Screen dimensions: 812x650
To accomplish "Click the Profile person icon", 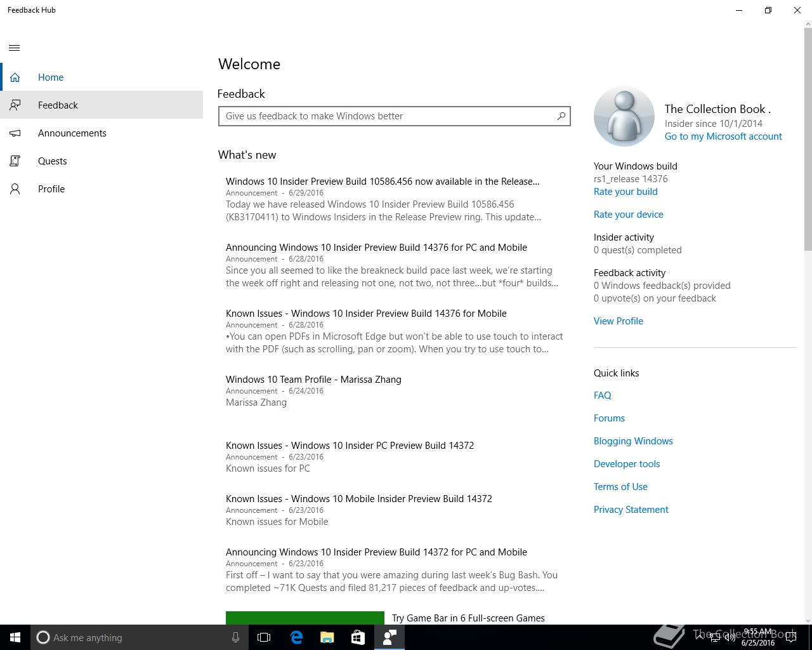I will (x=15, y=189).
